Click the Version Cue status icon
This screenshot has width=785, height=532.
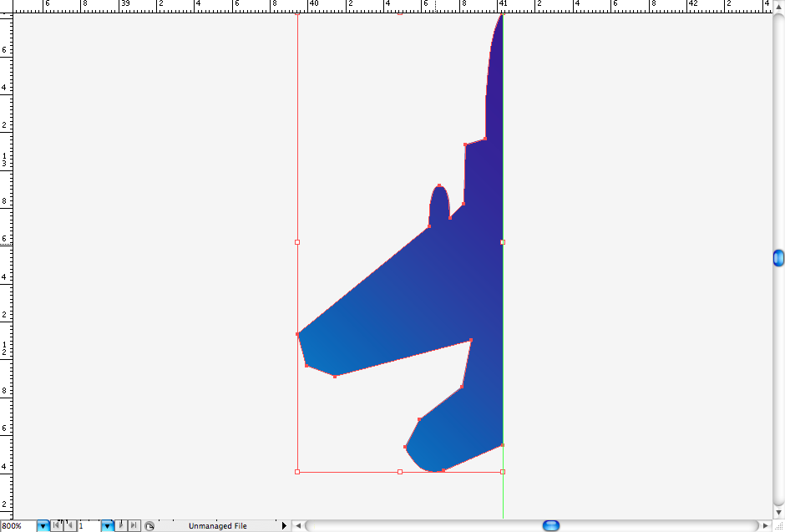click(x=149, y=526)
